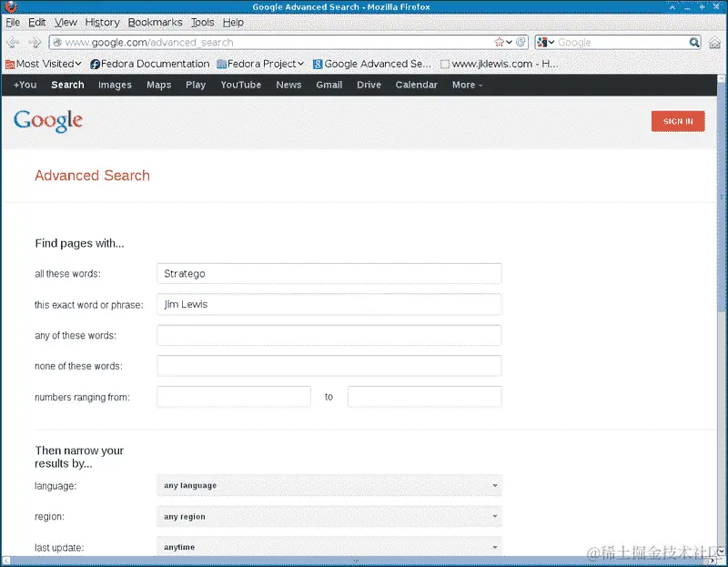Go to Calendar in Google bar
This screenshot has width=728, height=567.
point(417,85)
